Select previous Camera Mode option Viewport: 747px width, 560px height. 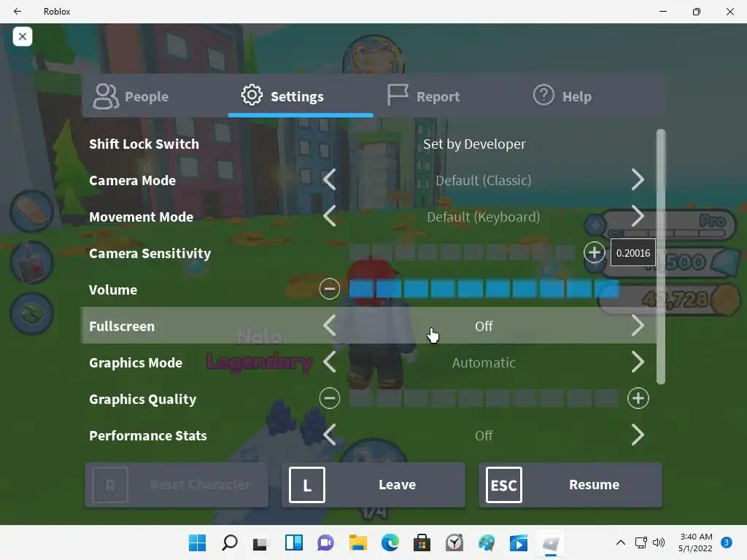click(330, 180)
